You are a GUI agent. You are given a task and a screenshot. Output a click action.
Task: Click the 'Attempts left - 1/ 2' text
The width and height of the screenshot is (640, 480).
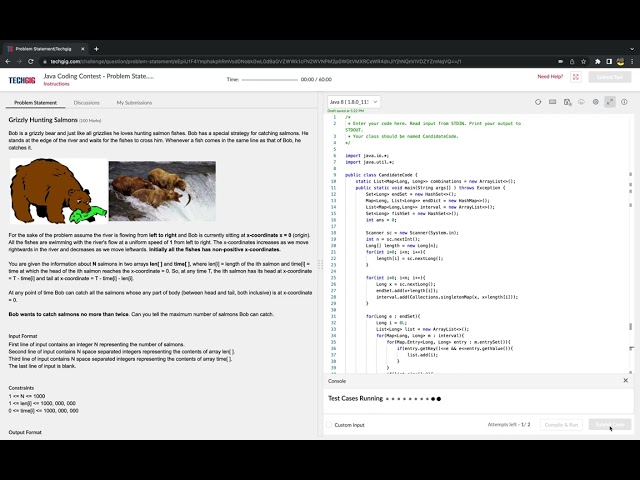pos(509,425)
